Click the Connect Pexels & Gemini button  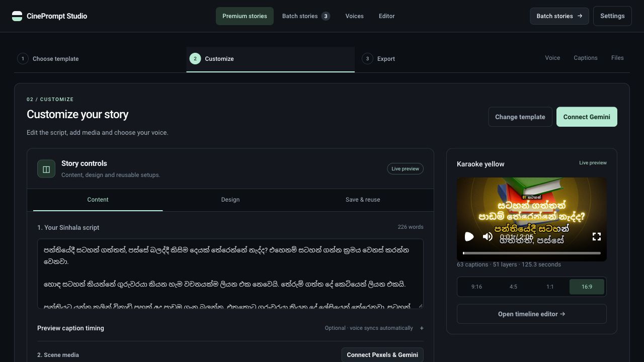point(382,355)
